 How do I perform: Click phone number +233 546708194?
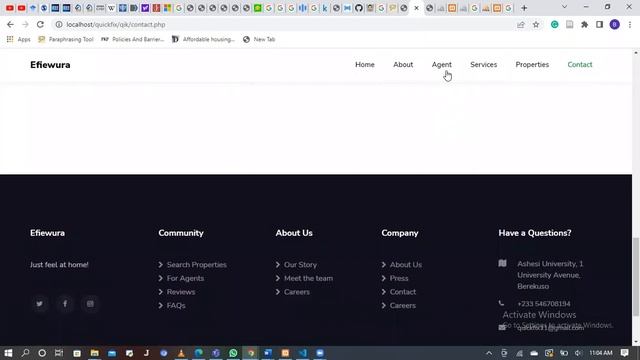tap(544, 304)
